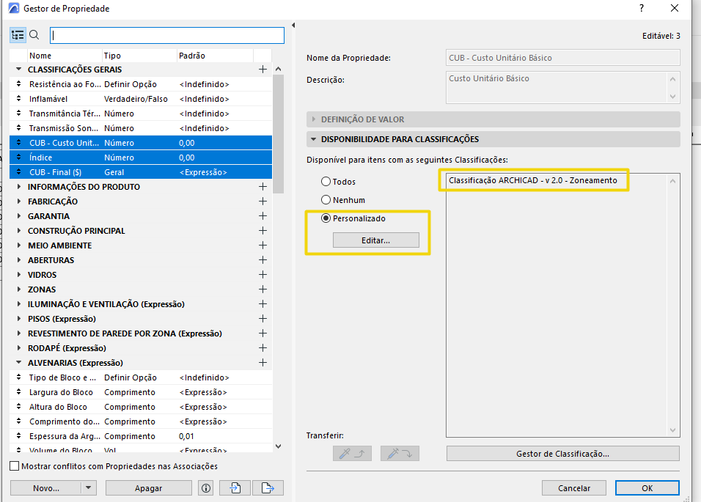This screenshot has width=701, height=502.
Task: Select Tipo de Bloco e ... property row
Action: (141, 378)
